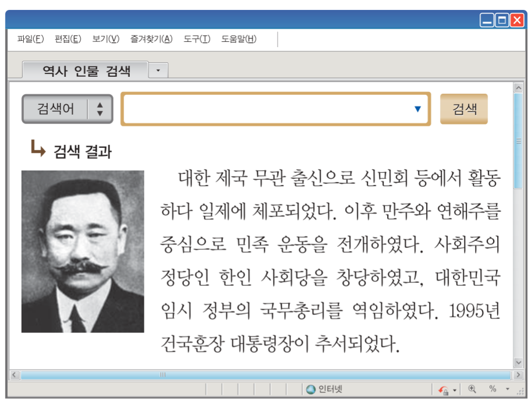
Task: Open the 도움말 menu
Action: coord(239,40)
